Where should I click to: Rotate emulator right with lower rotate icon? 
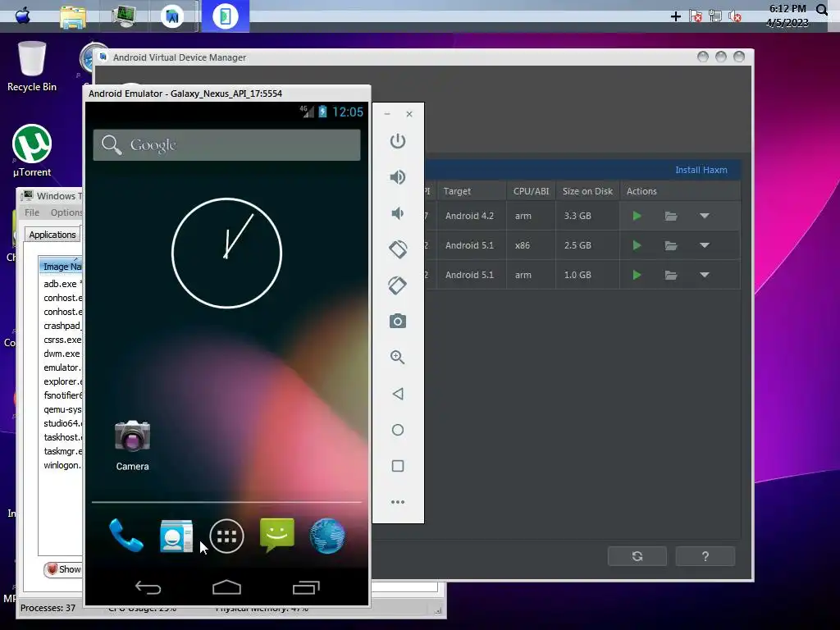(398, 285)
